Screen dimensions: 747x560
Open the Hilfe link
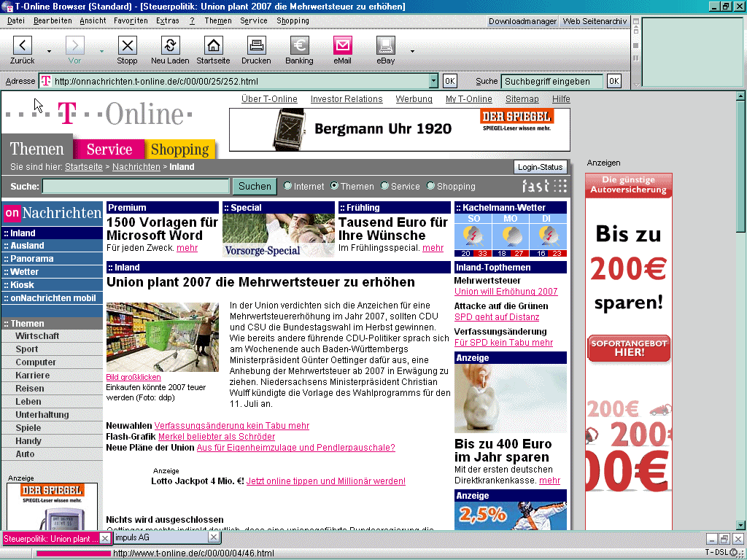(x=561, y=99)
